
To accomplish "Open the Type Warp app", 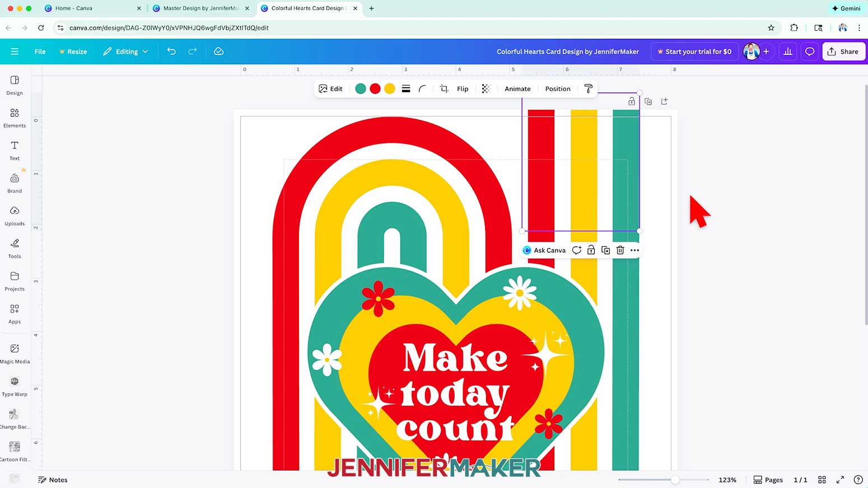I will [15, 386].
